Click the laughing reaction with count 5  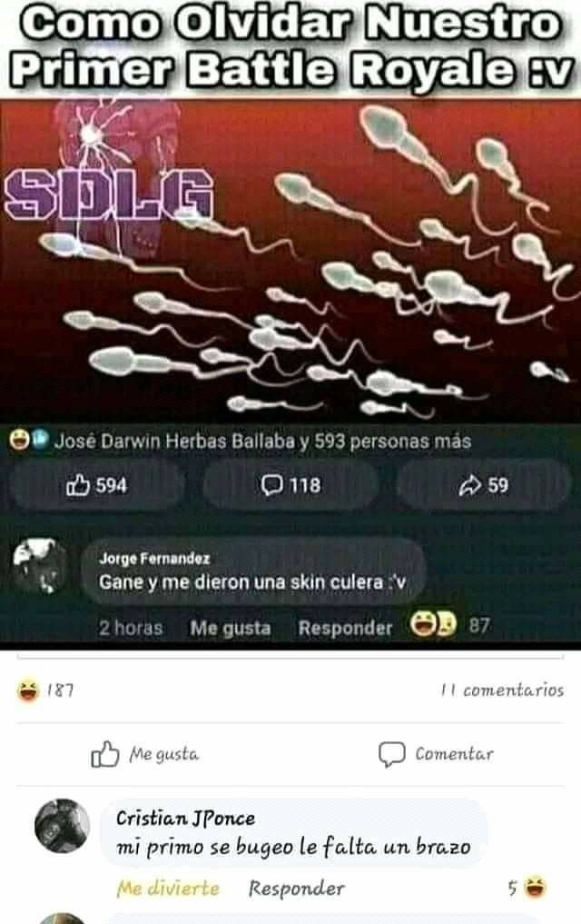535,887
